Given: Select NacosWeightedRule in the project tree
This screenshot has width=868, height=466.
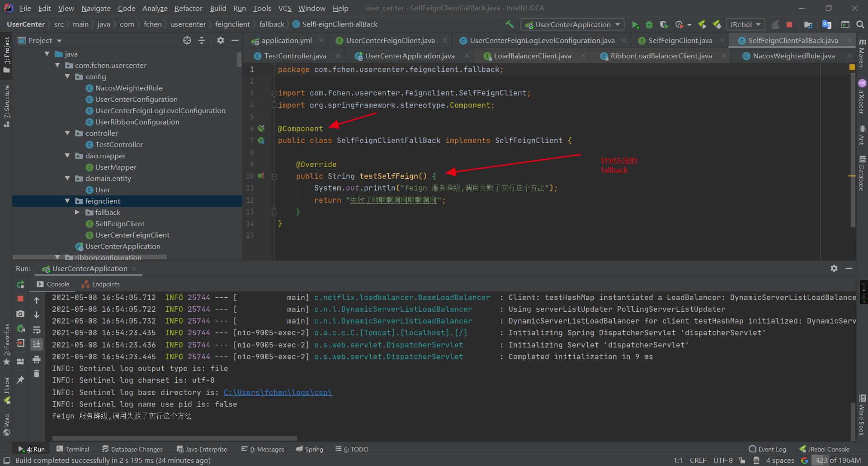Looking at the screenshot, I should tap(128, 88).
